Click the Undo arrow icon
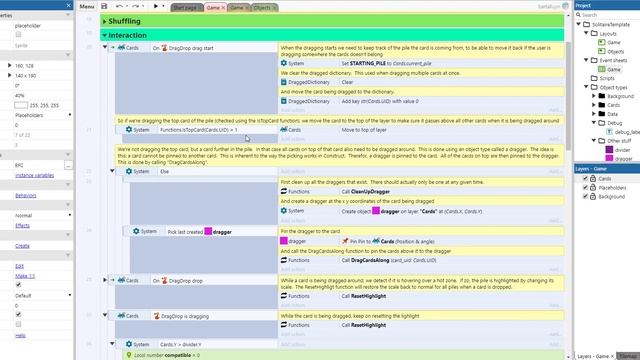The width and height of the screenshot is (640, 360). (x=119, y=6)
